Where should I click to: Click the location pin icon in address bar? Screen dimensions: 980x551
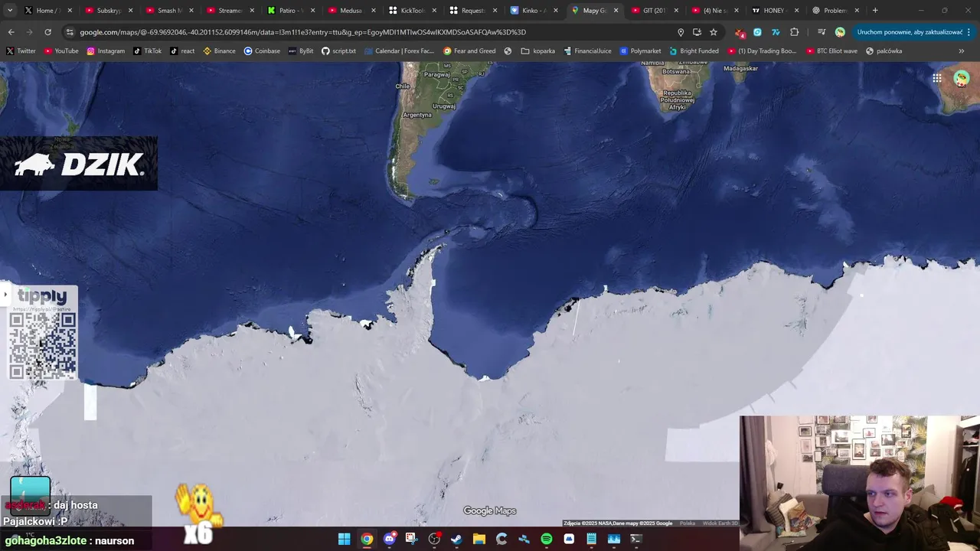(x=681, y=32)
